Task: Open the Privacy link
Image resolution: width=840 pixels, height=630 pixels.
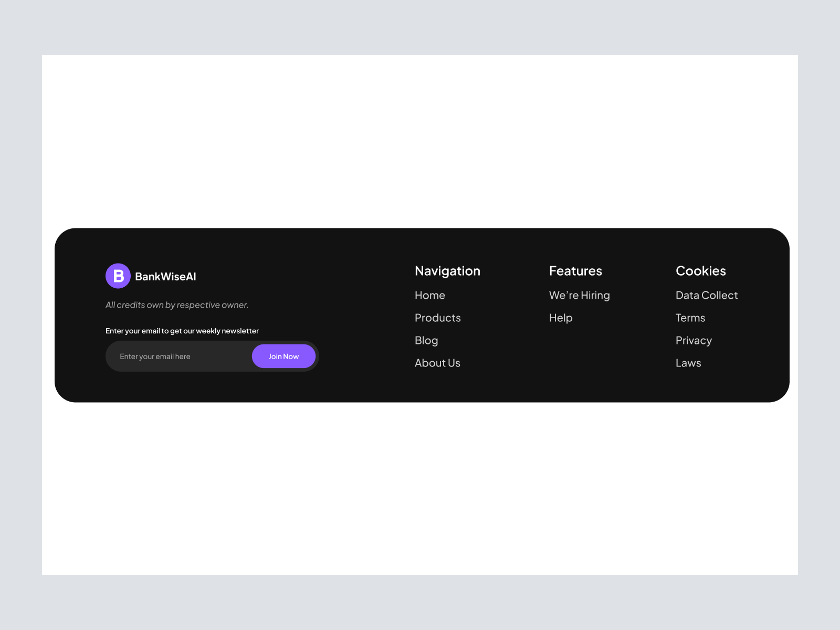Action: [694, 341]
